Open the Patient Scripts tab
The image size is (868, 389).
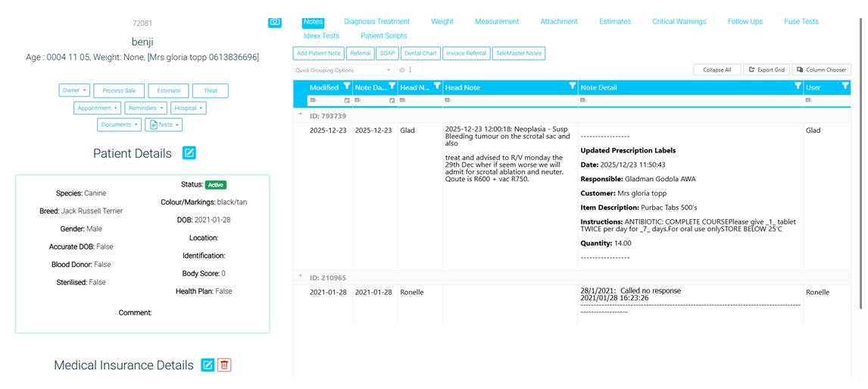383,36
